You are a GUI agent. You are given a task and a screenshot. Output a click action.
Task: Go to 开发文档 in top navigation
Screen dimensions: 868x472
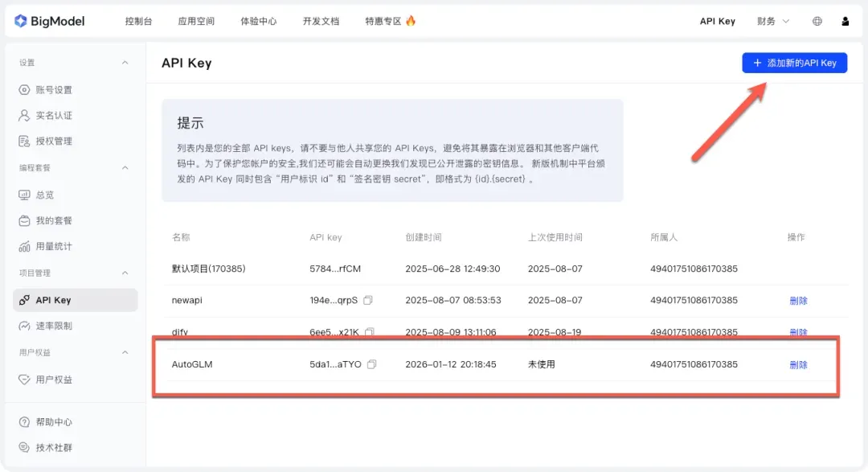click(x=321, y=22)
